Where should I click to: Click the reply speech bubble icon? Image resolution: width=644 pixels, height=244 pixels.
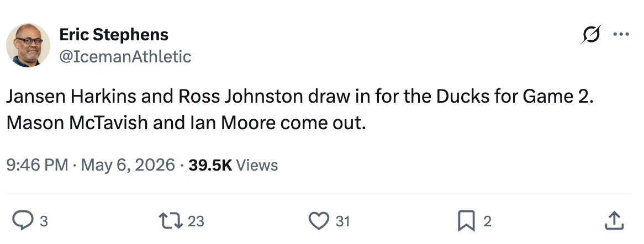pos(23,221)
